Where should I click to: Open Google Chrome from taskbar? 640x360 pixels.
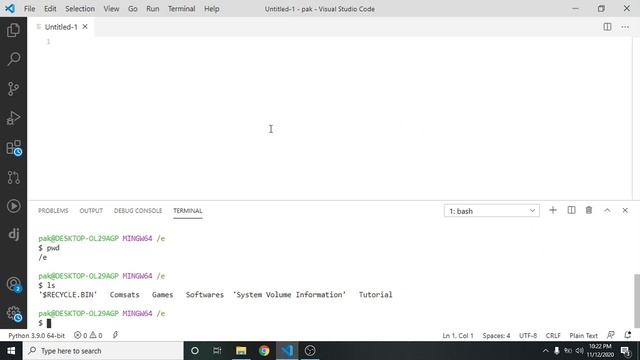[264, 351]
